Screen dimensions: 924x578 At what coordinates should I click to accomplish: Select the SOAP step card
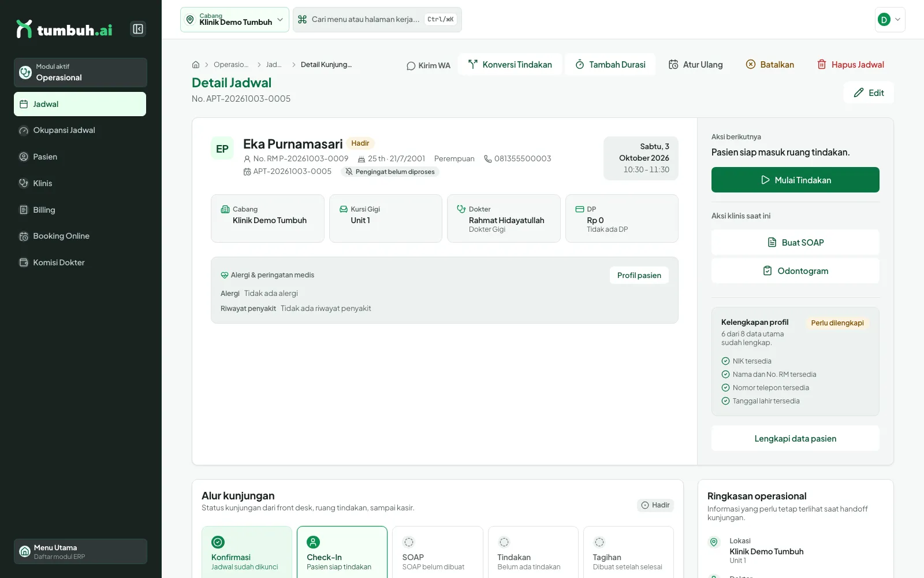coord(438,552)
